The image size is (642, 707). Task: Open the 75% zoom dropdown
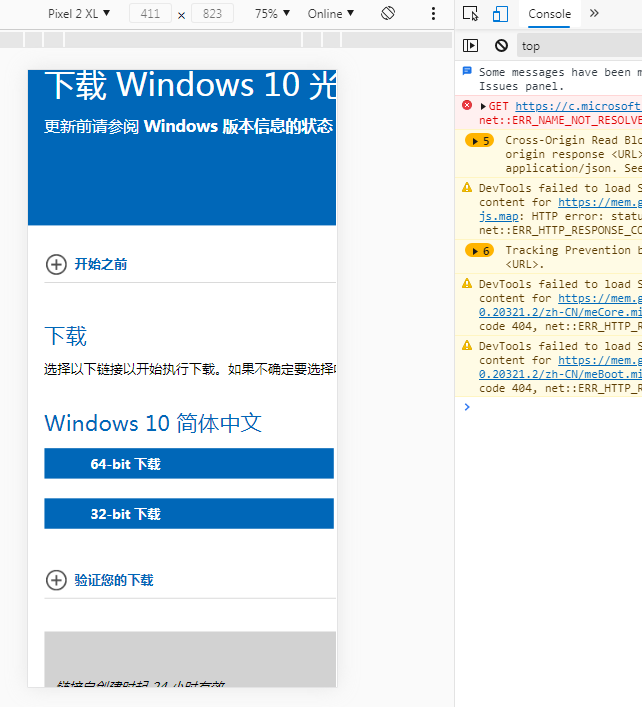(x=272, y=14)
